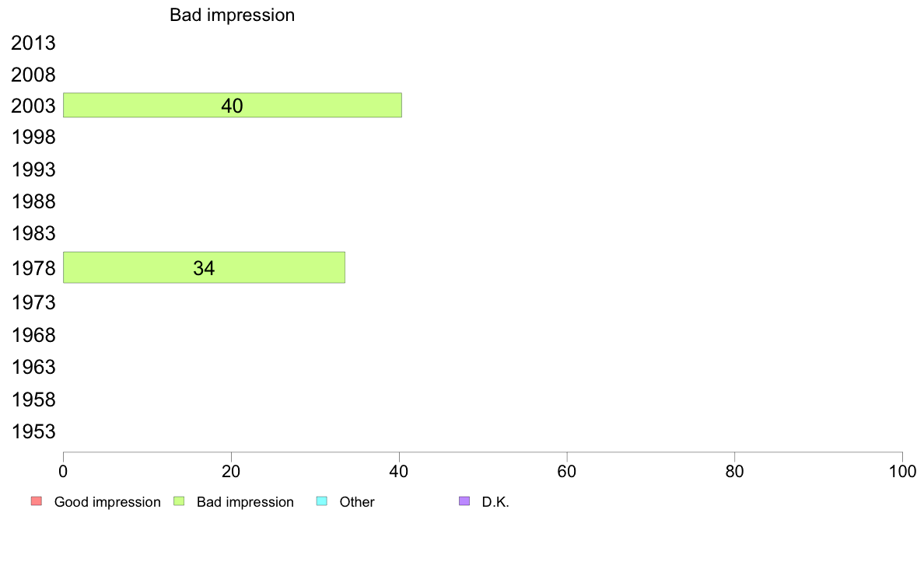Click the 2013 year label
The height and width of the screenshot is (572, 924).
pyautogui.click(x=33, y=43)
